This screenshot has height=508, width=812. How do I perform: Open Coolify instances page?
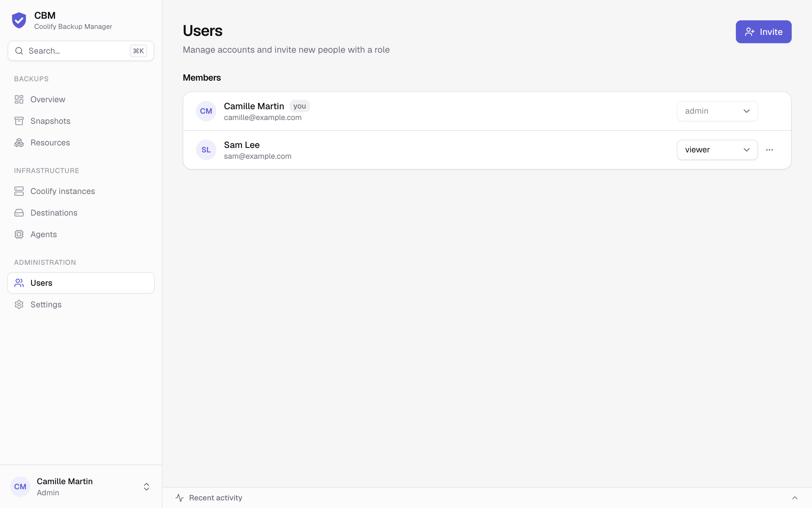point(81,191)
